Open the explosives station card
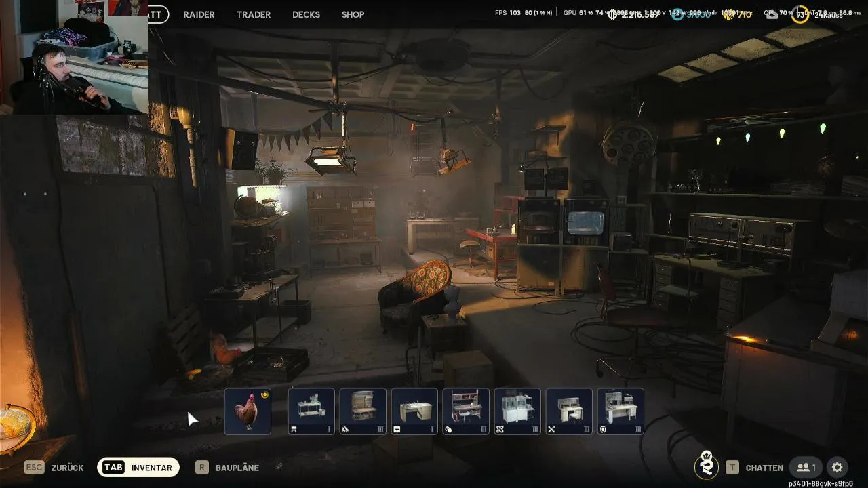The image size is (868, 488). [466, 411]
